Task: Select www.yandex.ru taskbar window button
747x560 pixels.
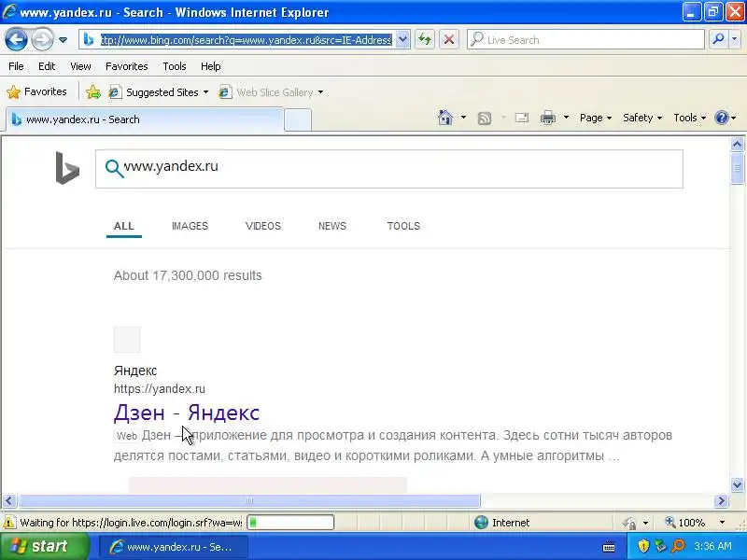Action: pos(174,547)
